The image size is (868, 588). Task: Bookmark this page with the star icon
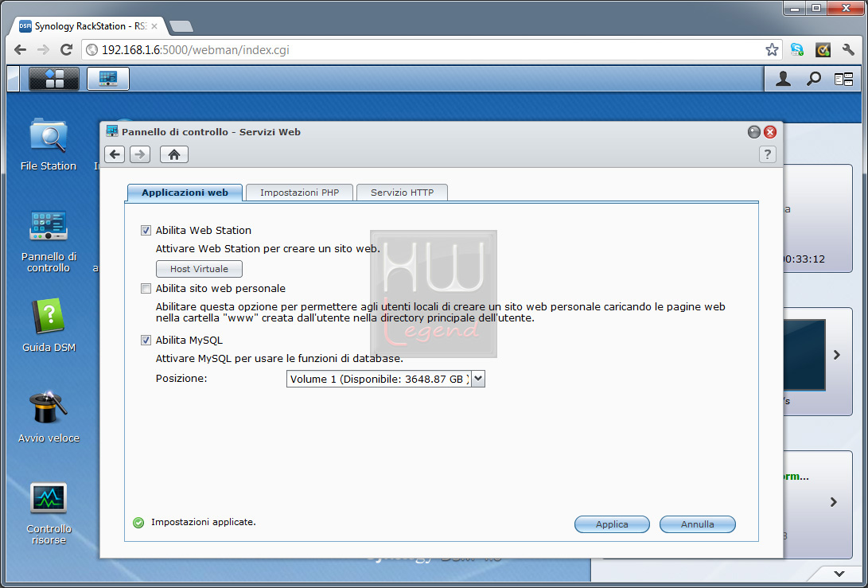point(772,50)
